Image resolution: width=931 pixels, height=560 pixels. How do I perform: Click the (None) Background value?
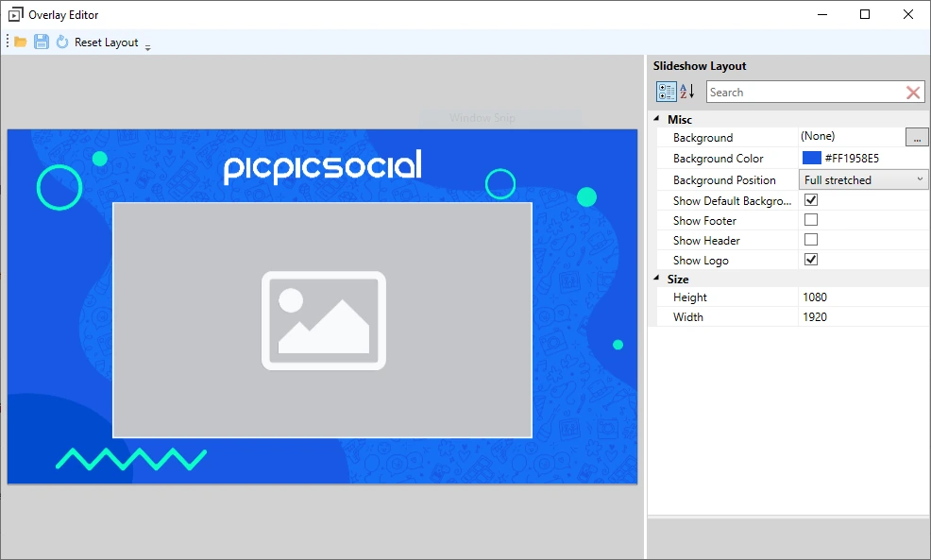click(x=818, y=136)
